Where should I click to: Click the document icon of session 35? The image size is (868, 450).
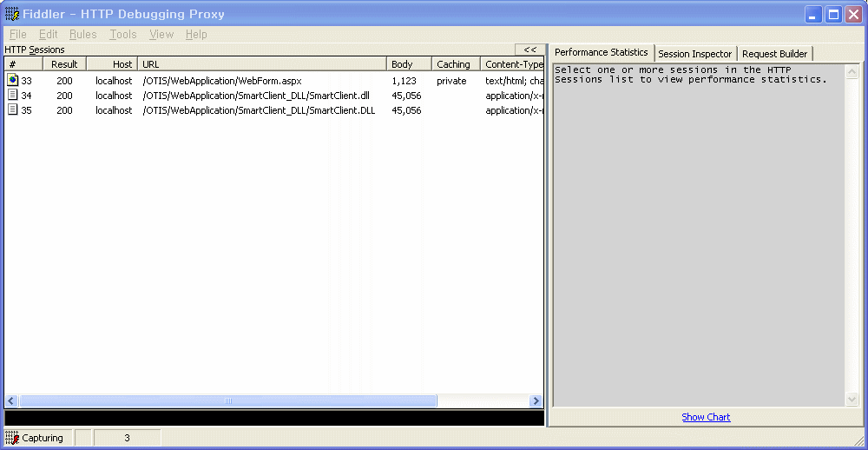(x=12, y=109)
